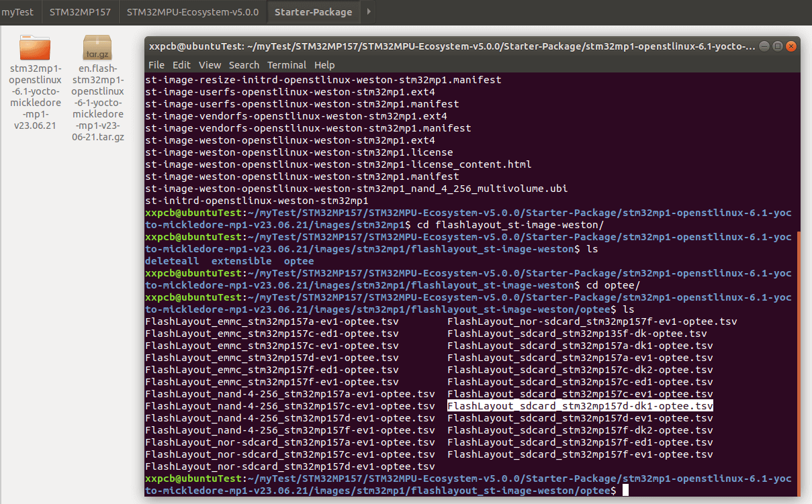The width and height of the screenshot is (812, 504).
Task: Click the terminal vertical scrollbar
Action: point(798,362)
